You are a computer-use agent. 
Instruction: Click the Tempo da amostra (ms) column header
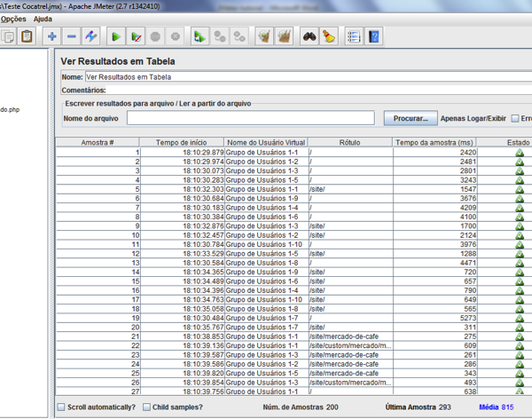tap(434, 142)
